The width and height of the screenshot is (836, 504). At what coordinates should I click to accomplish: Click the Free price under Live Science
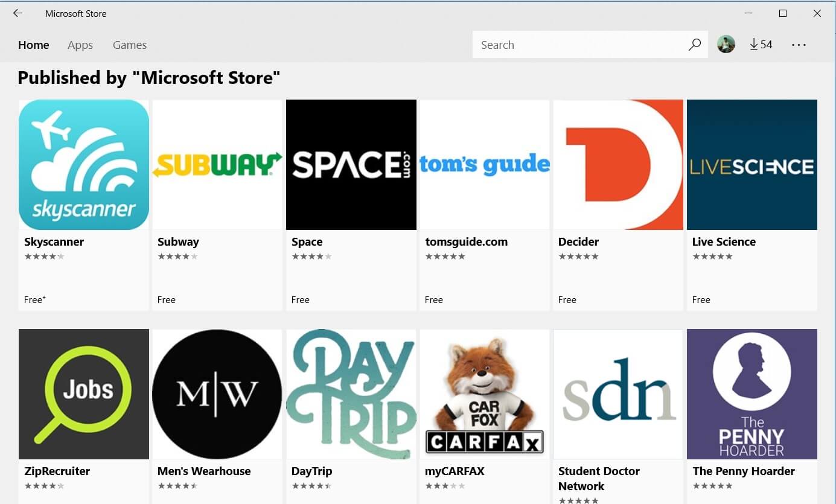click(701, 299)
